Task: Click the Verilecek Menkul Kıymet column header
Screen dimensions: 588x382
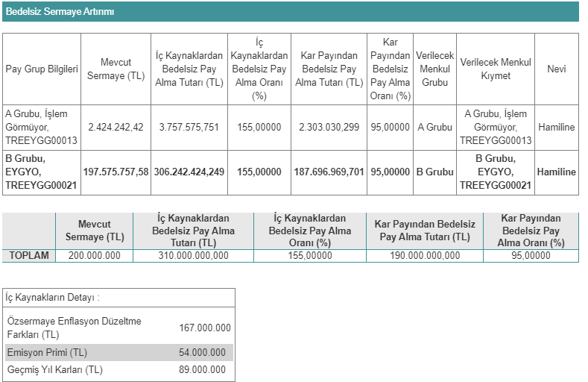Action: 496,69
